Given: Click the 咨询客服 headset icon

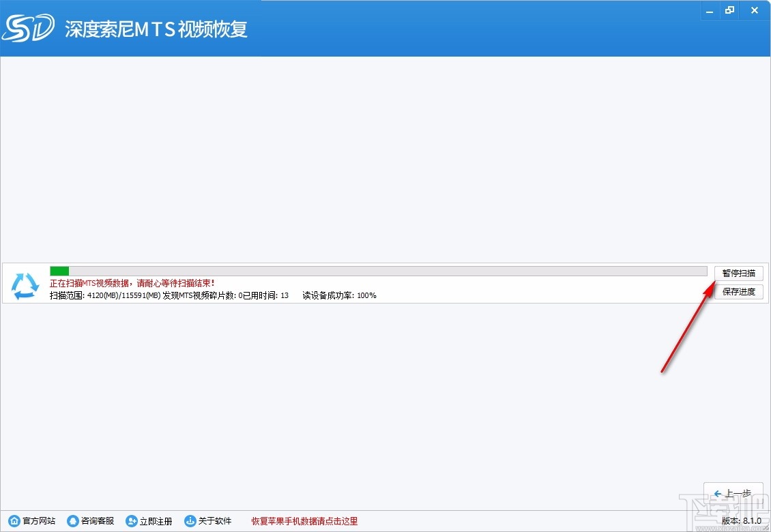Looking at the screenshot, I should click(73, 521).
